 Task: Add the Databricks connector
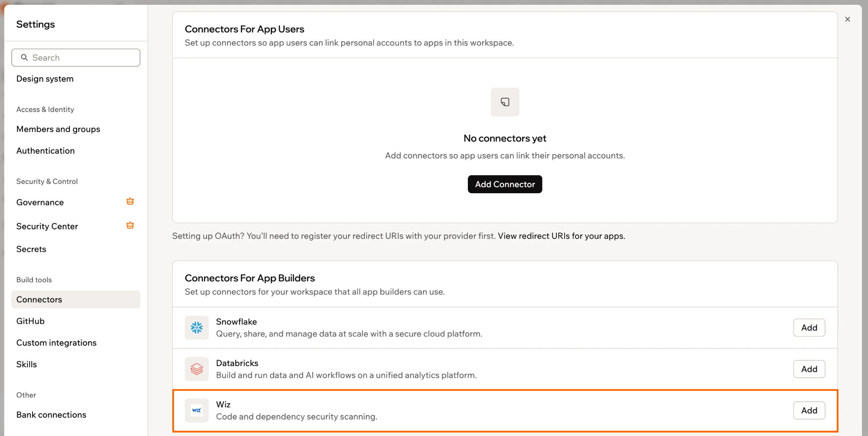point(809,369)
